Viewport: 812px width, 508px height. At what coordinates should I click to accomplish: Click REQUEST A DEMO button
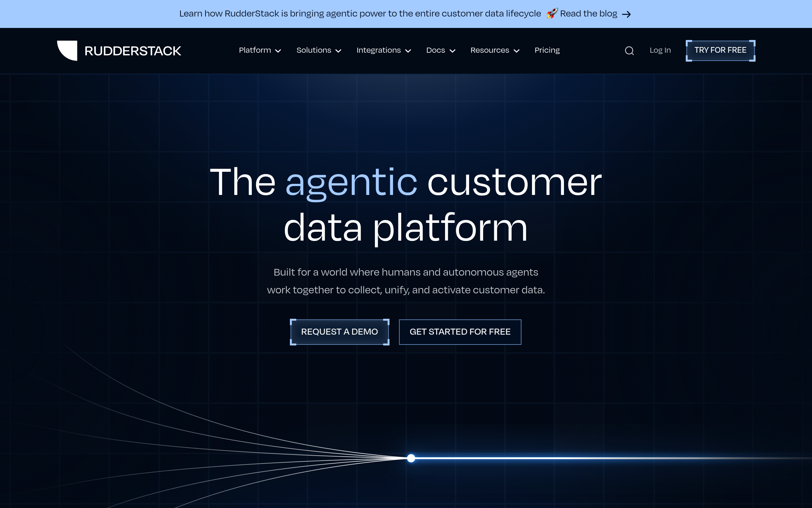coord(340,332)
